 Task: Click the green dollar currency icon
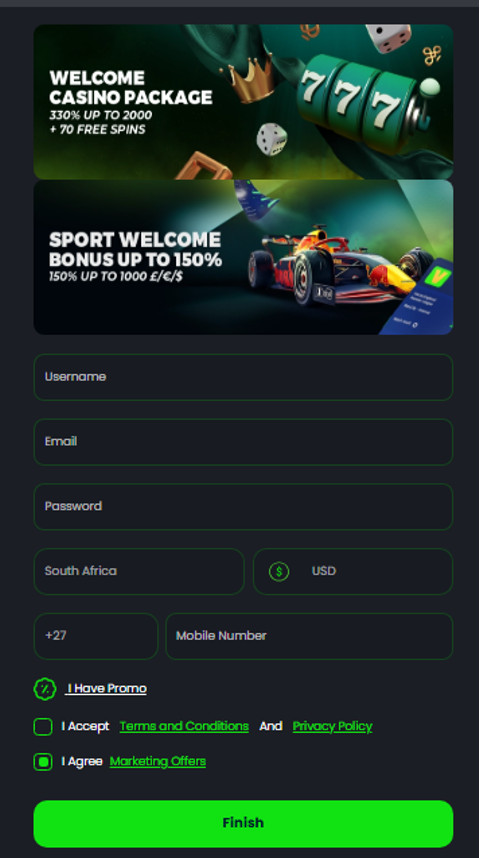coord(279,571)
